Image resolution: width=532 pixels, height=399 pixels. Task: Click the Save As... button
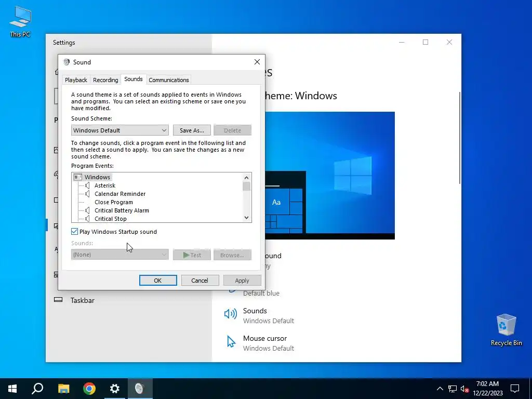coord(192,130)
